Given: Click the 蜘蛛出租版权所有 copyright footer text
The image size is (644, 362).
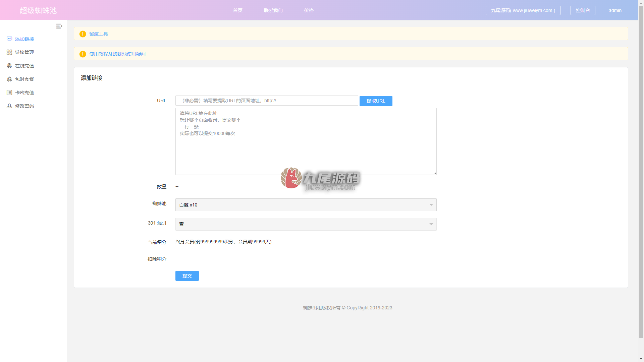Looking at the screenshot, I should click(347, 308).
